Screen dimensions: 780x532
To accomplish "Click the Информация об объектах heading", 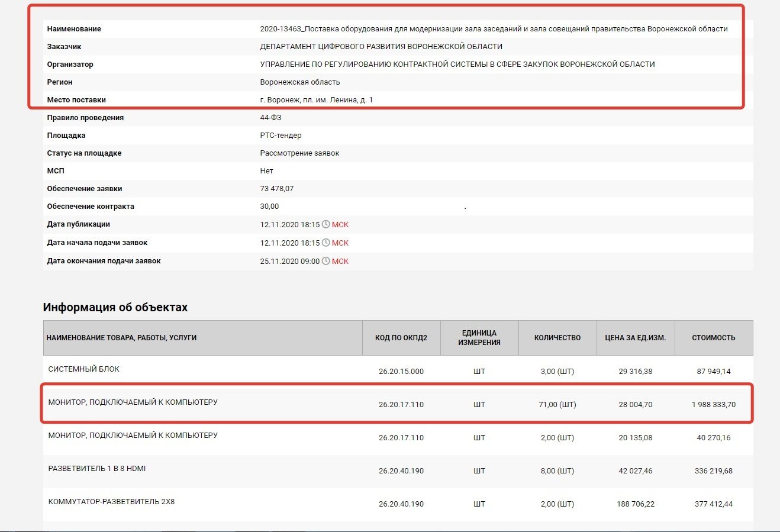I will [x=115, y=308].
